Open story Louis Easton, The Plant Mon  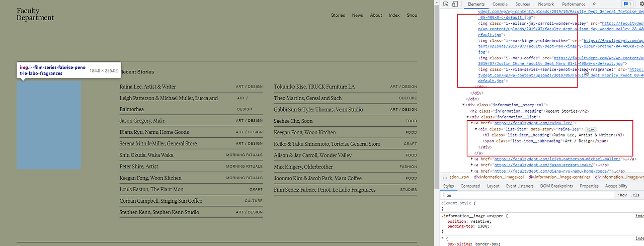(x=191, y=190)
